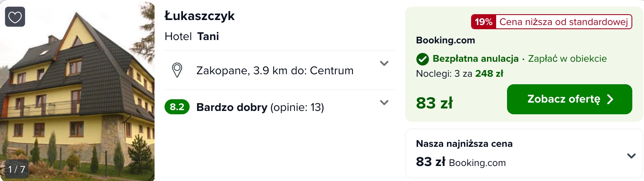Open the Łukaszczyk hotel title
Viewport: 644px width, 181px height.
coord(200,16)
